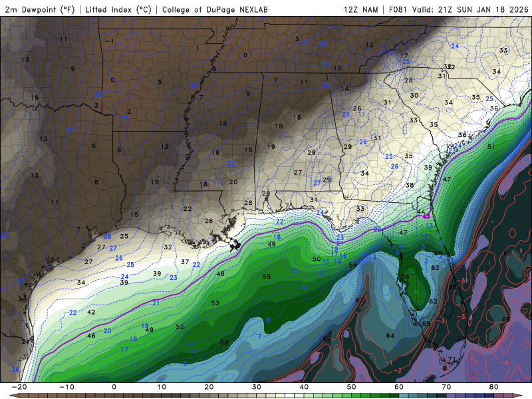Click the red "-4" lifted index label
Image resolution: width=532 pixels, height=399 pixels.
[x=505, y=362]
